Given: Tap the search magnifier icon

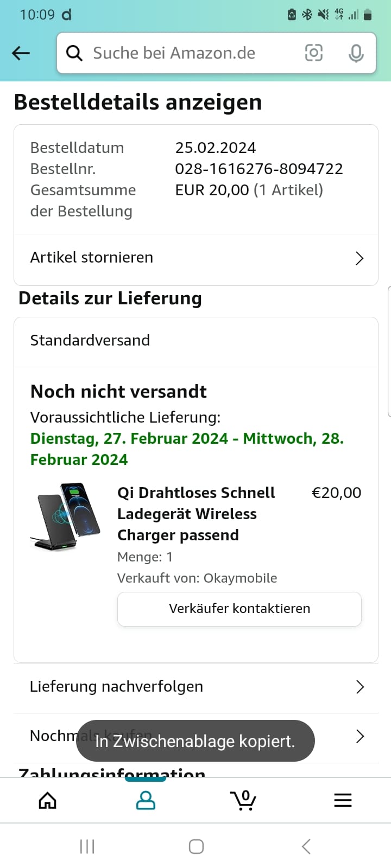Looking at the screenshot, I should 74,53.
